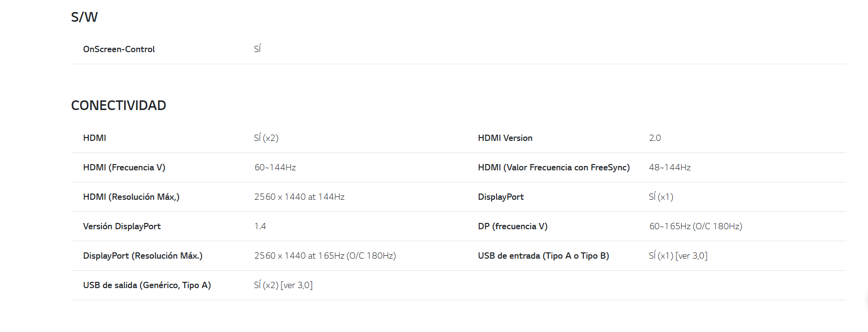Select the HDMI SÍ (x2) value

point(266,138)
